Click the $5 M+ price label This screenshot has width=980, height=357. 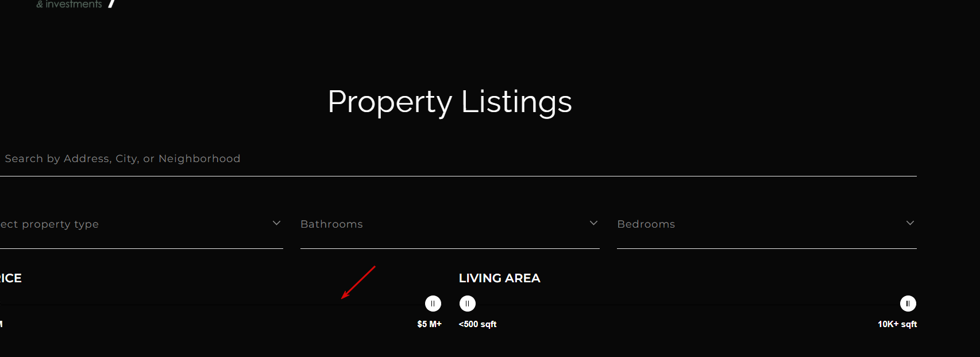click(x=430, y=324)
